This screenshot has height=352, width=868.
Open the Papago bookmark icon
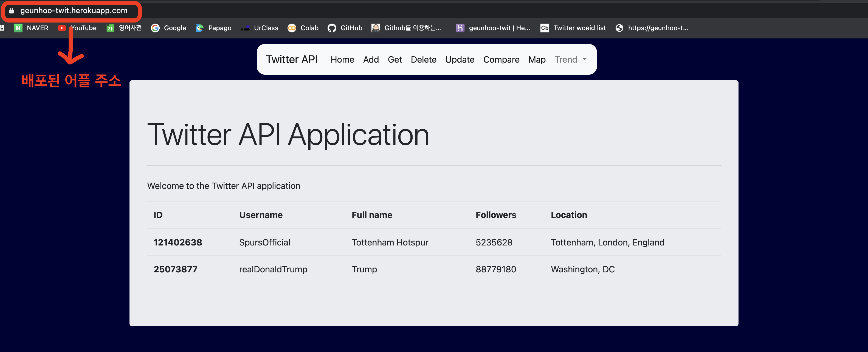[199, 28]
